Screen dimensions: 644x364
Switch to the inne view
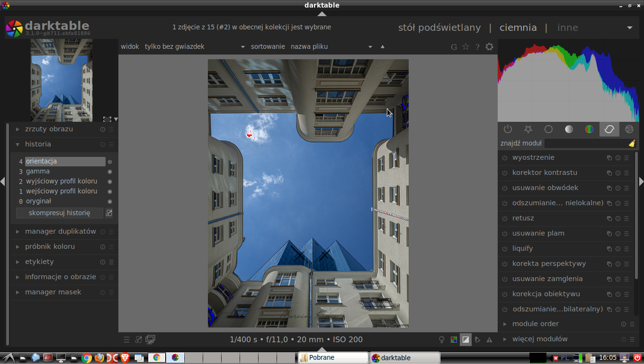(567, 27)
